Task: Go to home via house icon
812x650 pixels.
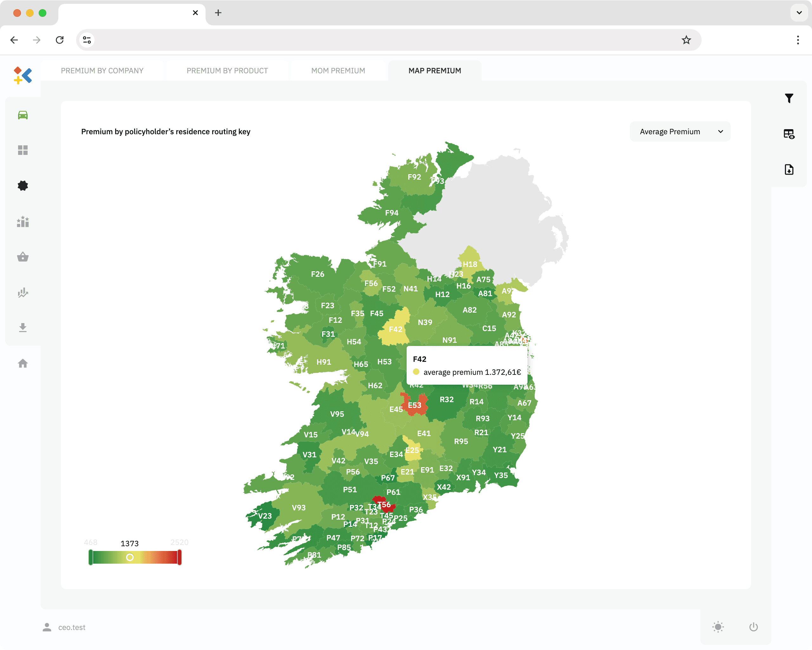Action: pos(23,363)
